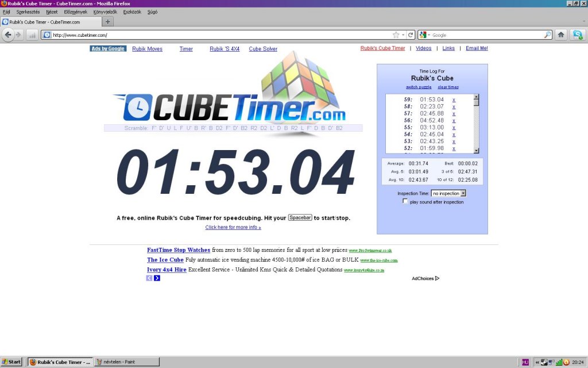Click the Ads by Google label
This screenshot has width=588, height=368.
108,48
